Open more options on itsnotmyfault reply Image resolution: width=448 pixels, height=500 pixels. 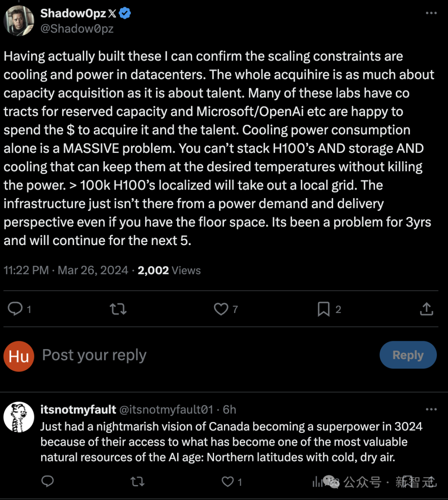point(431,410)
